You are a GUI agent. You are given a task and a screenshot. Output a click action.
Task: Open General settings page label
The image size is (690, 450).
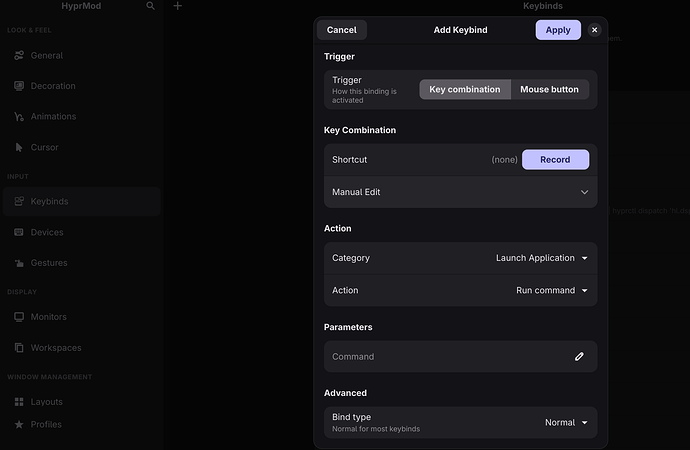tap(47, 55)
